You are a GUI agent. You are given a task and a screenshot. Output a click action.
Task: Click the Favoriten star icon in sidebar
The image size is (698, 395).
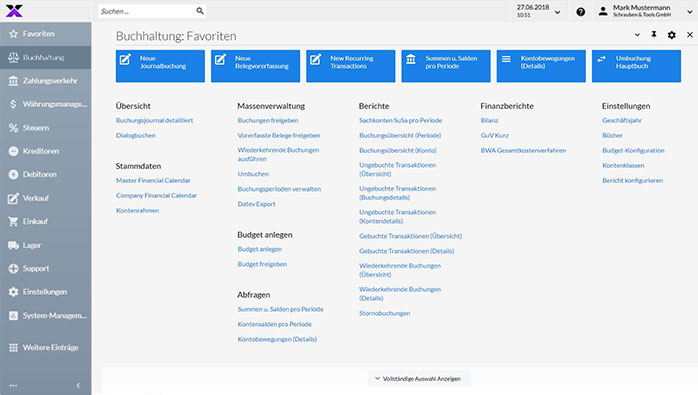[x=13, y=34]
